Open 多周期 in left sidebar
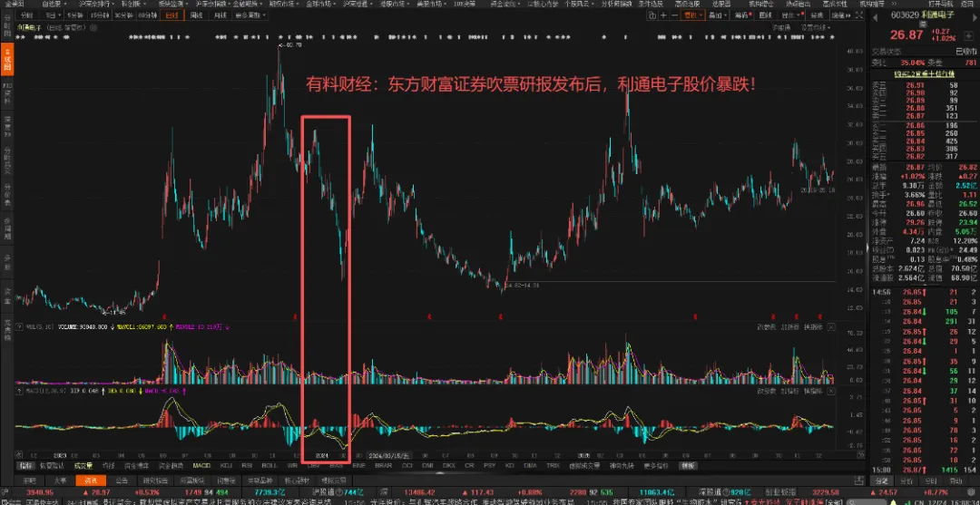980x505 pixels. tap(7, 228)
